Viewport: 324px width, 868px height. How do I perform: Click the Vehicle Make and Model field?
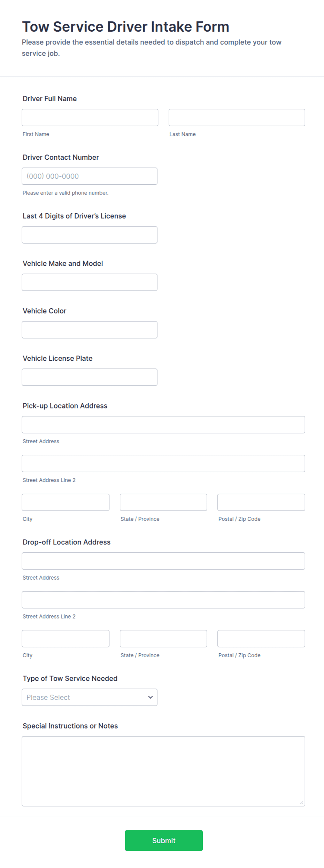(89, 282)
